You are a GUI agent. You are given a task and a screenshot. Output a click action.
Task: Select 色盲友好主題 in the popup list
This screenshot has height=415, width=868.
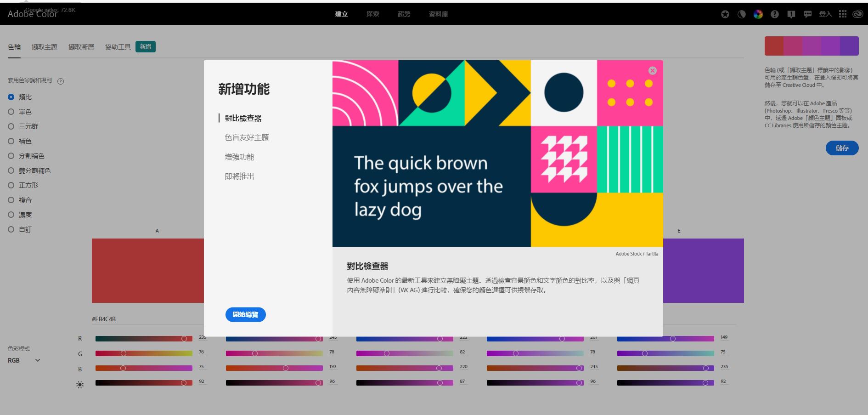(247, 137)
